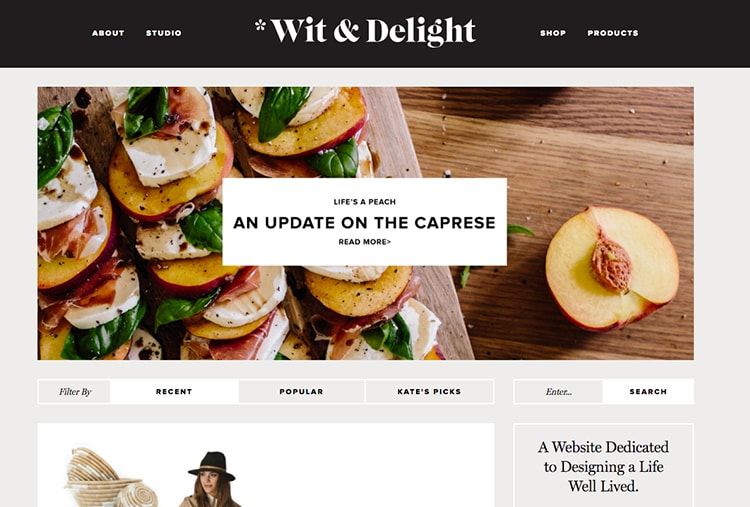Select the Recent filter tab

pyautogui.click(x=174, y=392)
